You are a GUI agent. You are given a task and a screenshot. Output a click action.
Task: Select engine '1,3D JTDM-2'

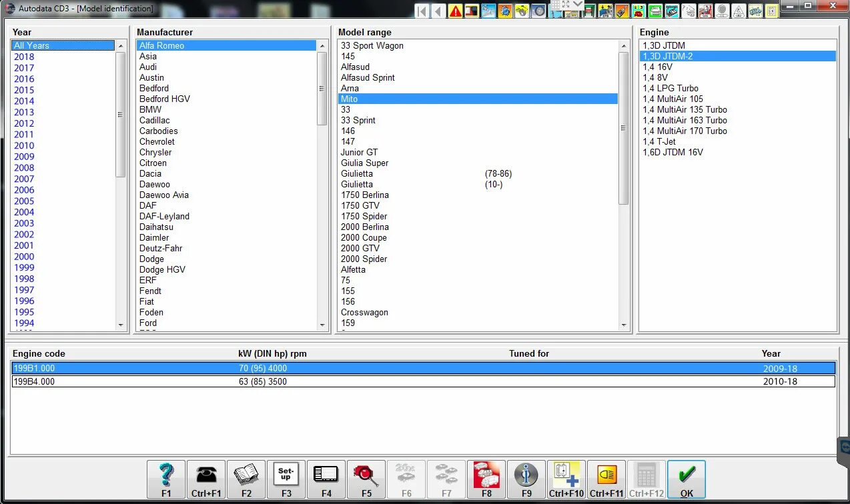tap(737, 56)
